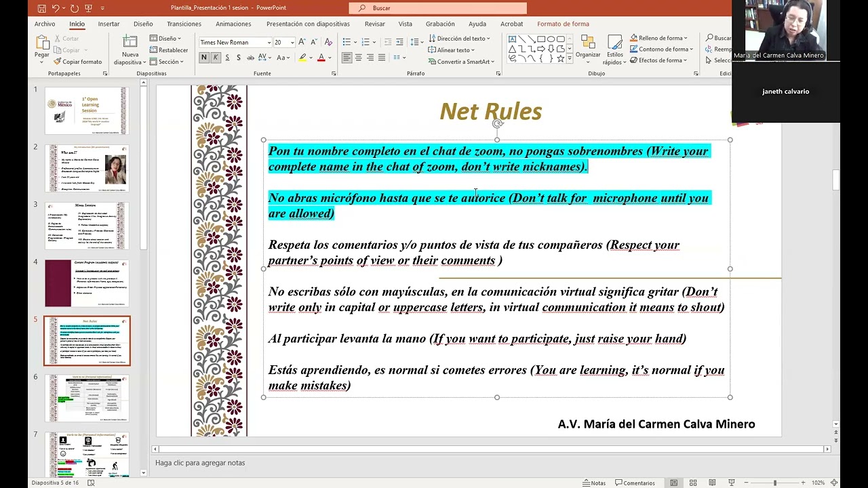Increase list indent level
The image size is (868, 488).
click(x=401, y=42)
